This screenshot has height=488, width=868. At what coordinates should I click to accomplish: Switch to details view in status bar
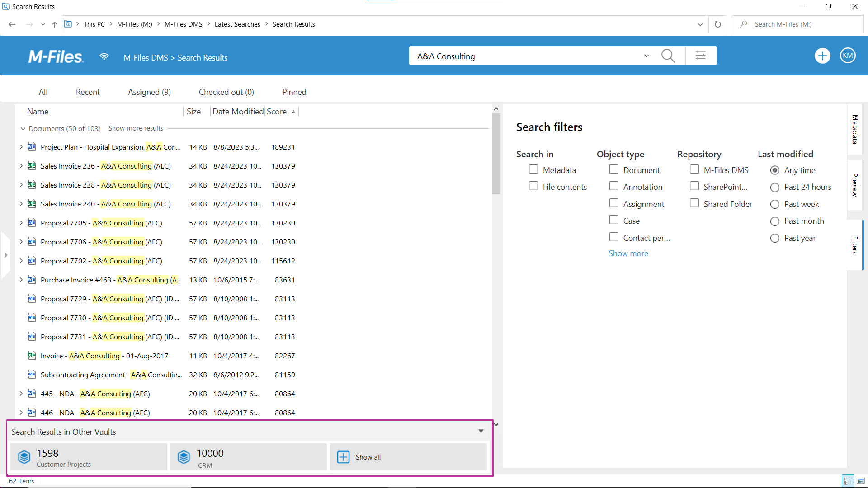point(849,481)
